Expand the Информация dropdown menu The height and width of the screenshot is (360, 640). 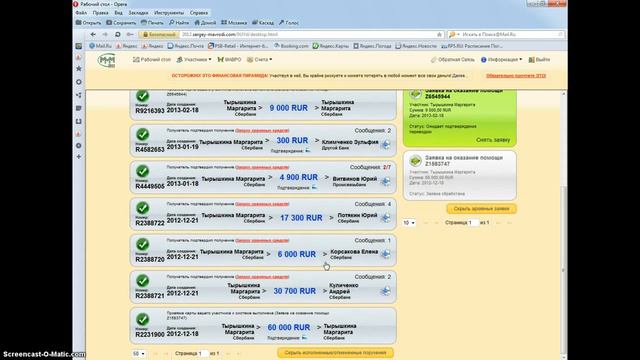[502, 60]
